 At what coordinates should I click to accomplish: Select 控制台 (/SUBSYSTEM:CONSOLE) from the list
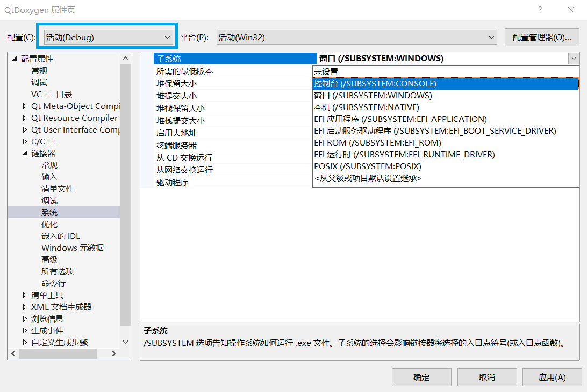point(376,83)
